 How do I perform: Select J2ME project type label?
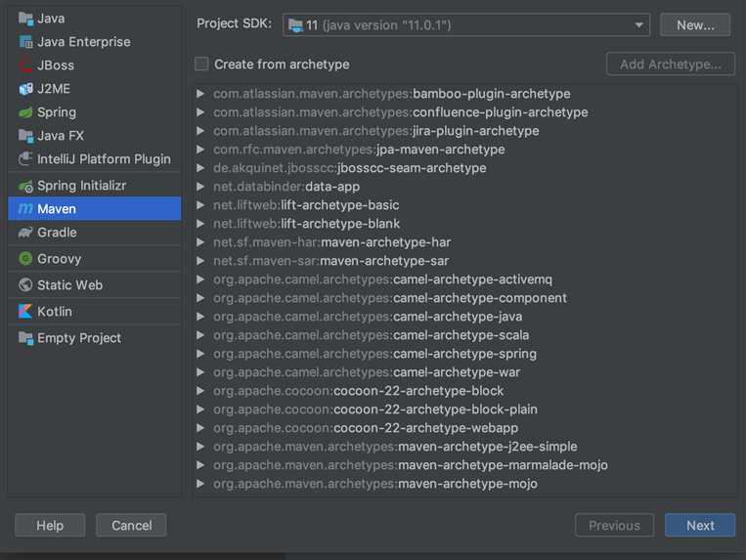pyautogui.click(x=54, y=89)
